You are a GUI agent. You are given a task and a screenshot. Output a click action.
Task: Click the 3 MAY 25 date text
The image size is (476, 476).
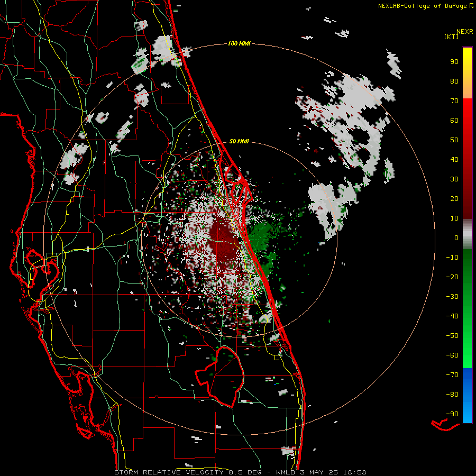(319, 472)
